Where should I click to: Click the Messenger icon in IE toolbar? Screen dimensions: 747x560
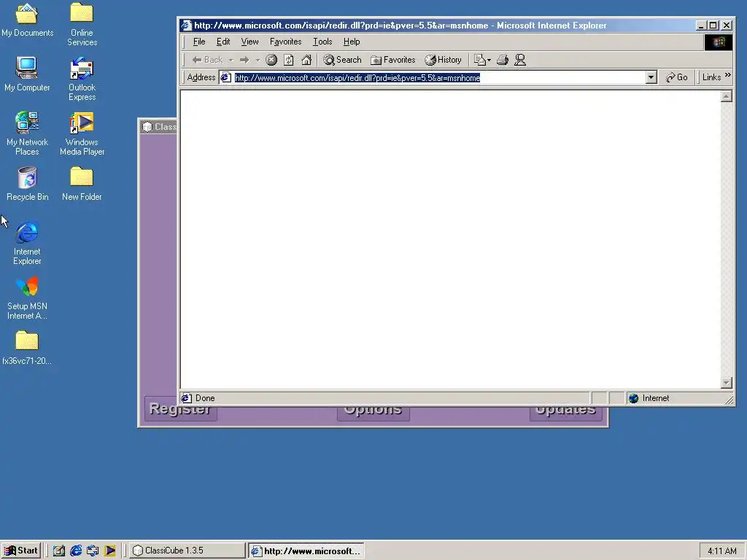click(519, 60)
